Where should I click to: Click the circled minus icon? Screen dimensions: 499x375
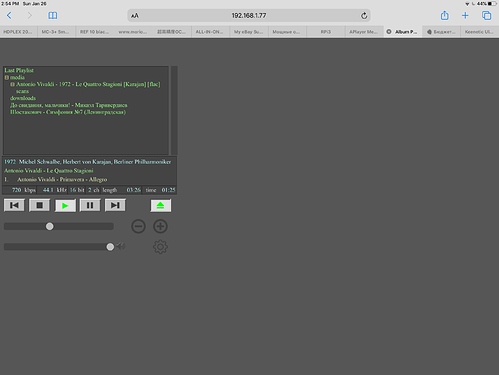coord(138,226)
